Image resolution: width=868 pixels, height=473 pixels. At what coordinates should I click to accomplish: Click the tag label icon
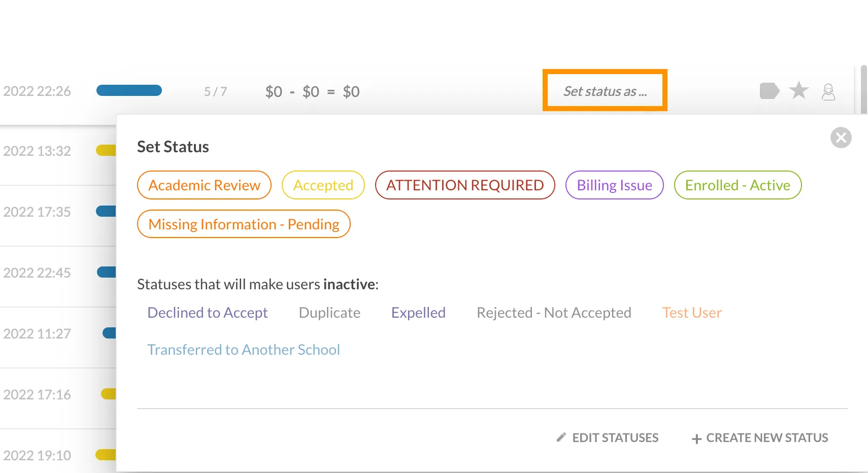tap(770, 91)
